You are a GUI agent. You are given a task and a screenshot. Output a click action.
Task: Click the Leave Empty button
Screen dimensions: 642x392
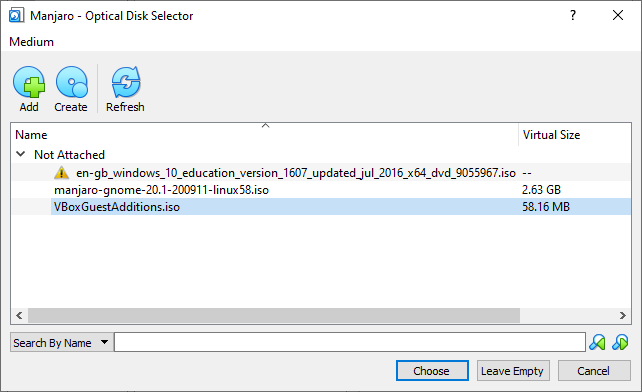(x=513, y=371)
